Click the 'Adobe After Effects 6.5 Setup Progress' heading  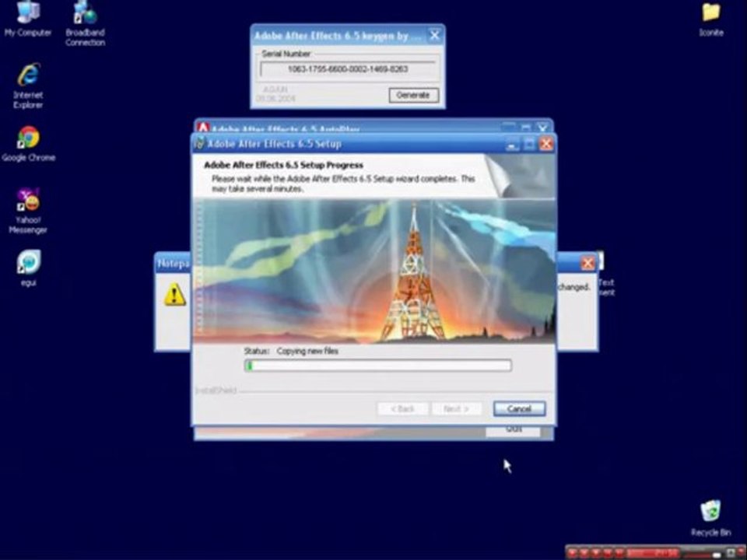[x=283, y=165]
